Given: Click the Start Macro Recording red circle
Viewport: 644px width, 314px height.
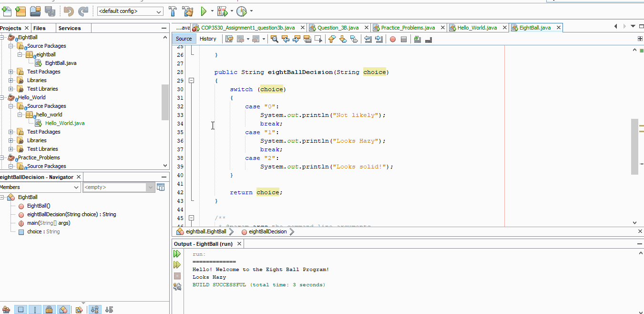Looking at the screenshot, I should tap(393, 39).
